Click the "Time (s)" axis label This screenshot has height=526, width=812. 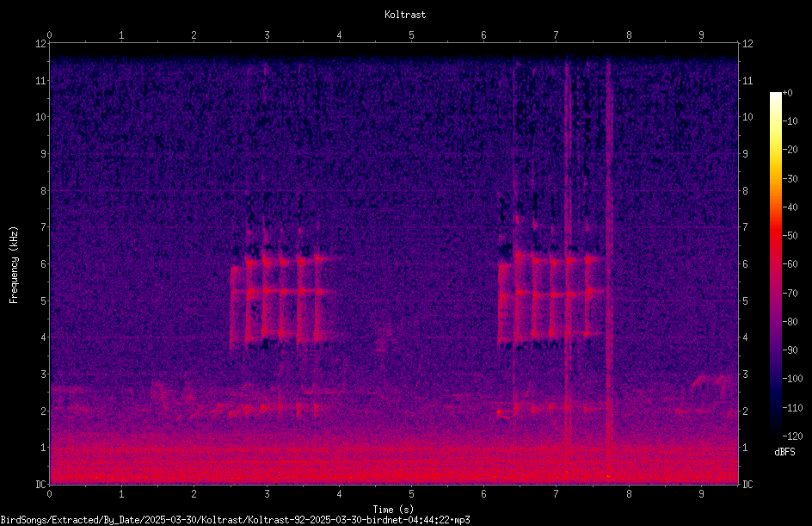(393, 510)
